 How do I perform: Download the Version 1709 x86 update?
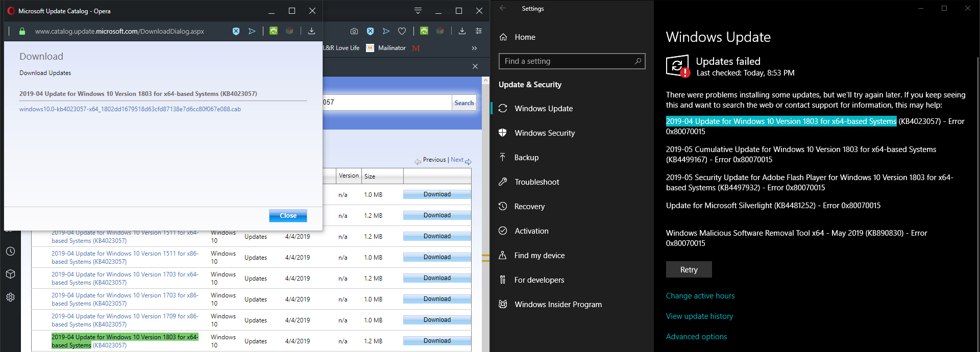point(437,320)
